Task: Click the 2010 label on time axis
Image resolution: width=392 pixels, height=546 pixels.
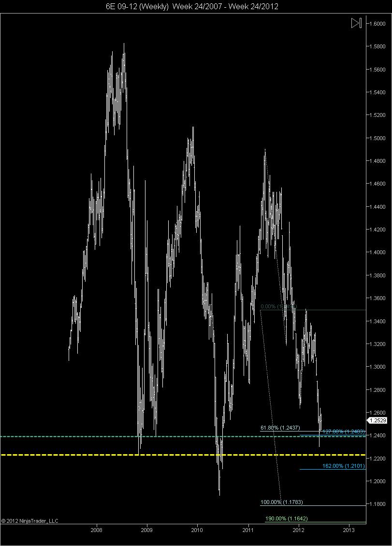Action: 197,530
